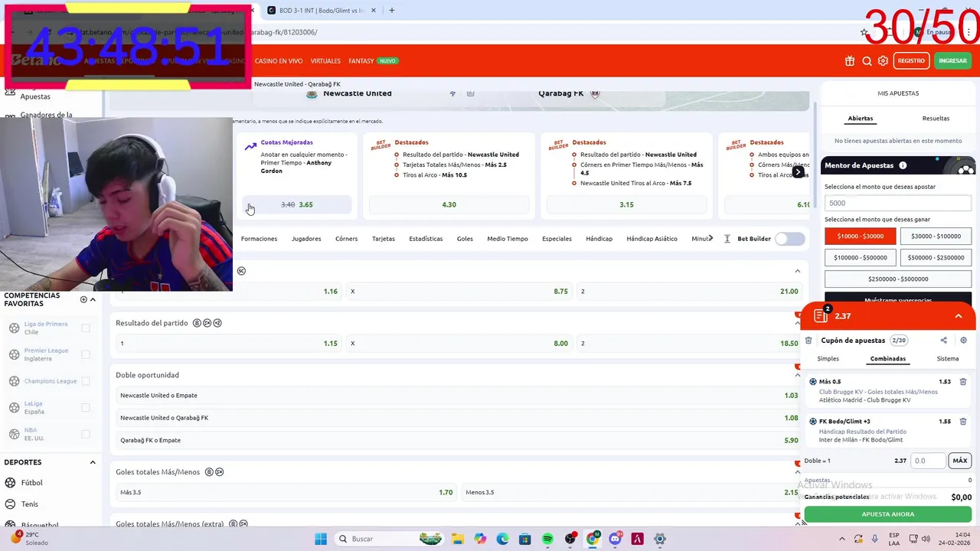The width and height of the screenshot is (980, 551).
Task: Check Liga de Primera Chile favorite checkbox
Action: click(86, 328)
